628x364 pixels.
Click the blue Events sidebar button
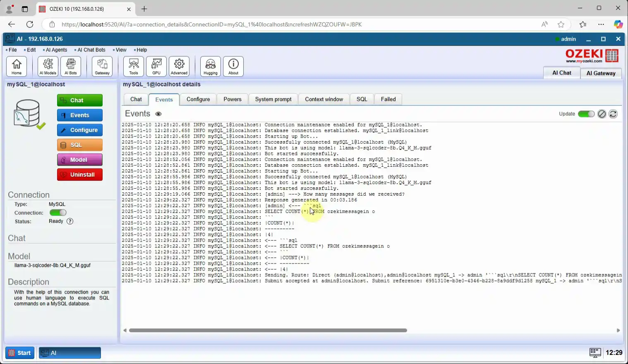coord(80,115)
